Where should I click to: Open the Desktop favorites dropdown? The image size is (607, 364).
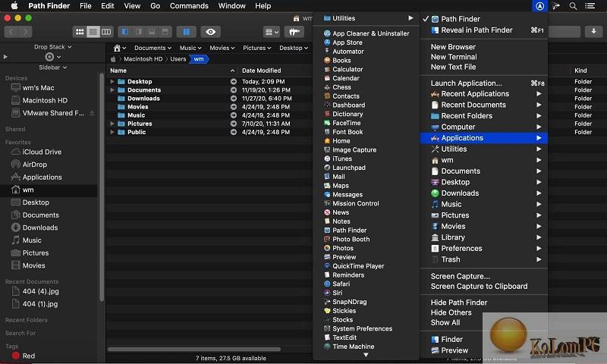click(x=294, y=48)
